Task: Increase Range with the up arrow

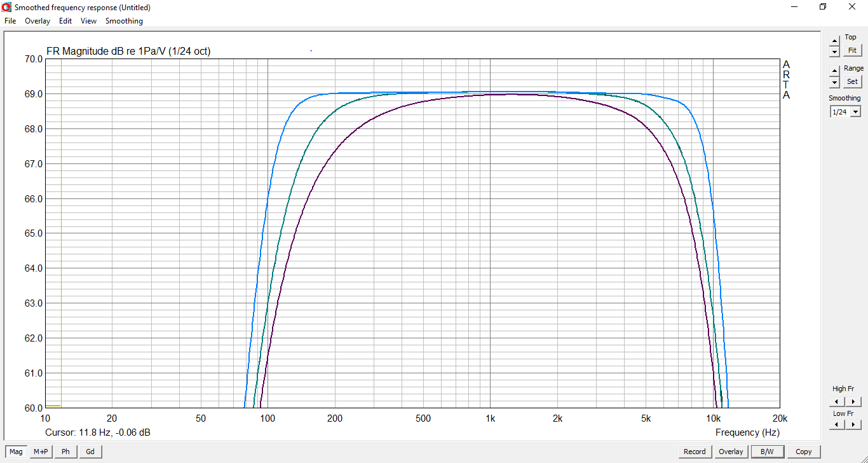Action: [834, 71]
